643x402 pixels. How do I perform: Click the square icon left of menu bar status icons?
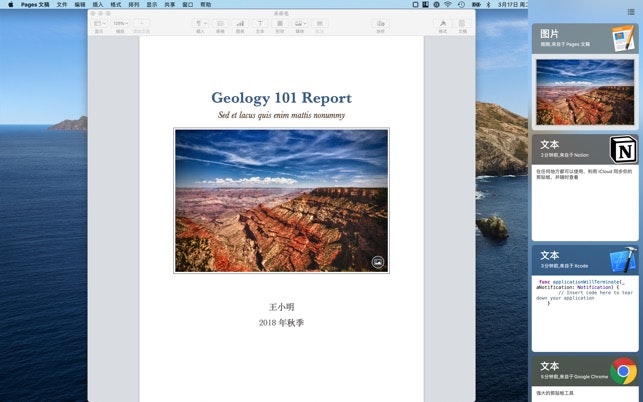[415, 5]
